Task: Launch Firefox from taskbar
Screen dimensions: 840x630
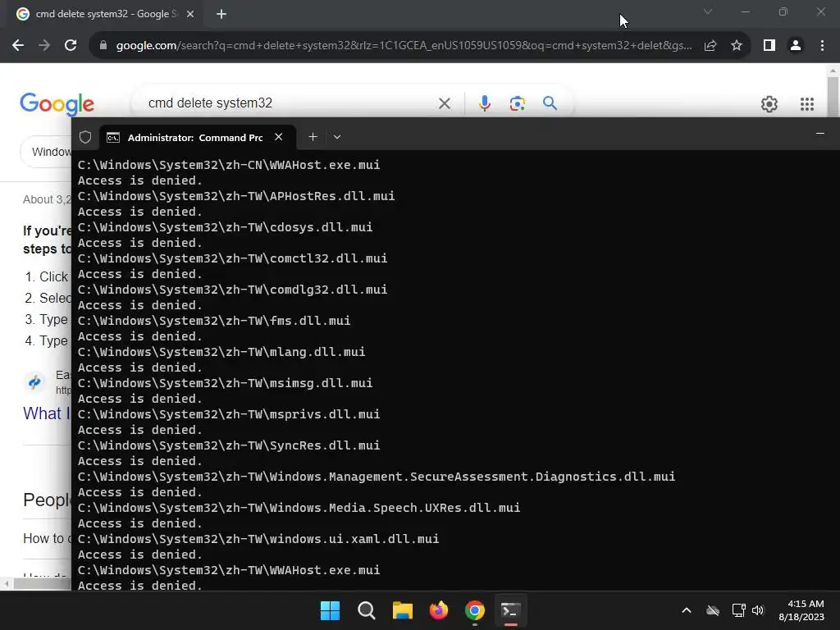Action: coord(439,610)
